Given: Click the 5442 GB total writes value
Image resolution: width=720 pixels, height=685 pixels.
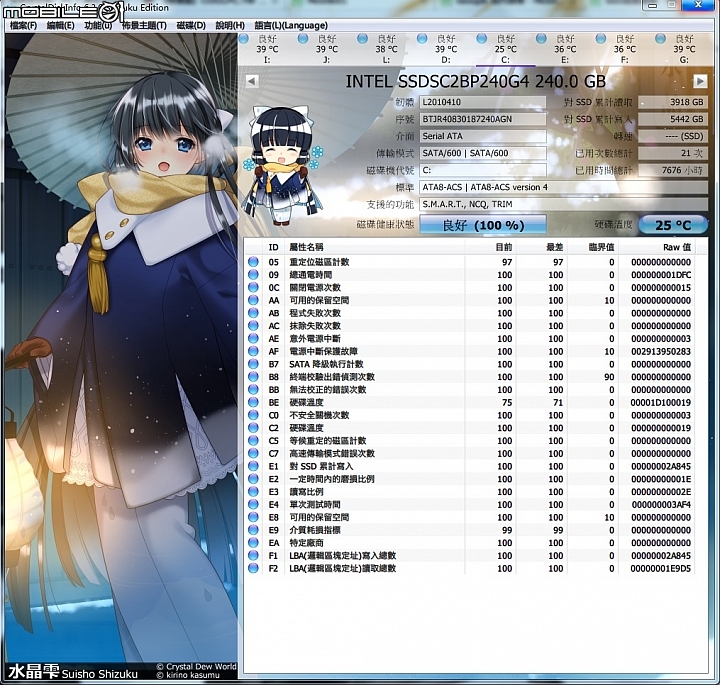Looking at the screenshot, I should pos(673,119).
